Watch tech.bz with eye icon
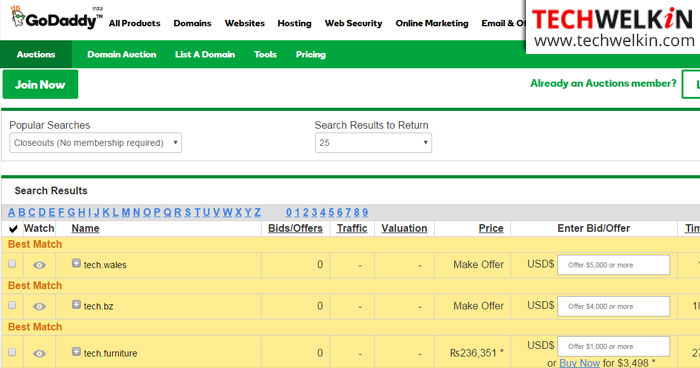 (39, 306)
